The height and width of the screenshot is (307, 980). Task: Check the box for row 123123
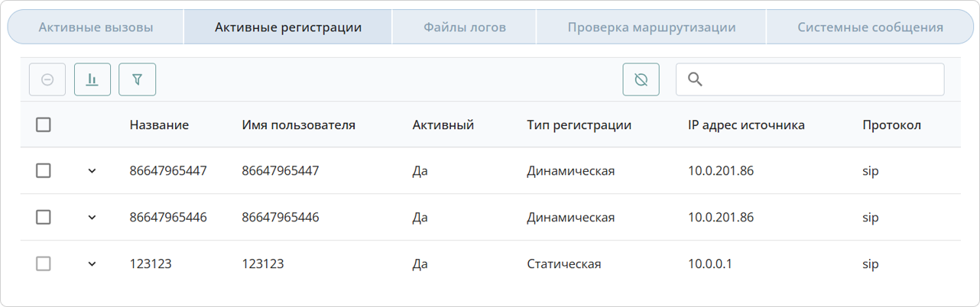[x=44, y=263]
